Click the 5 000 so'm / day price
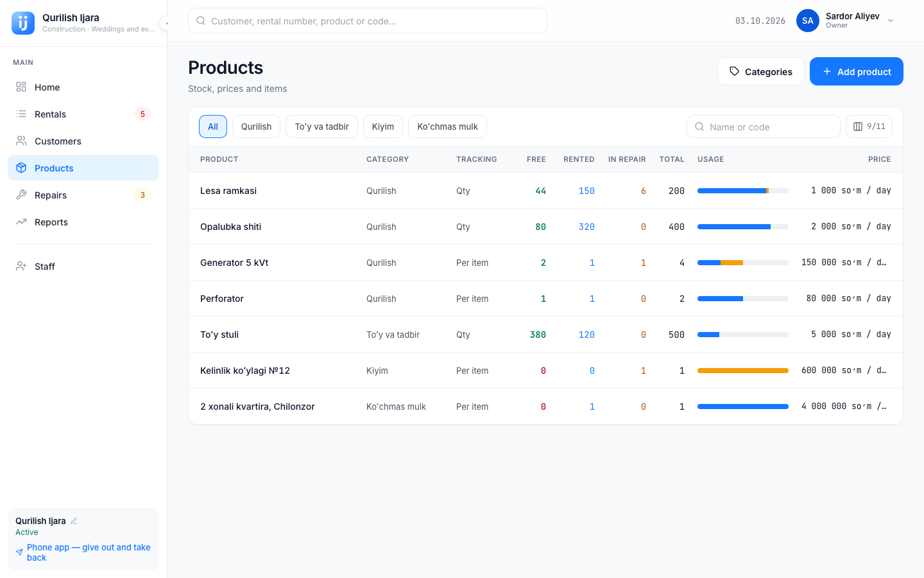The width and height of the screenshot is (924, 578). pos(851,335)
